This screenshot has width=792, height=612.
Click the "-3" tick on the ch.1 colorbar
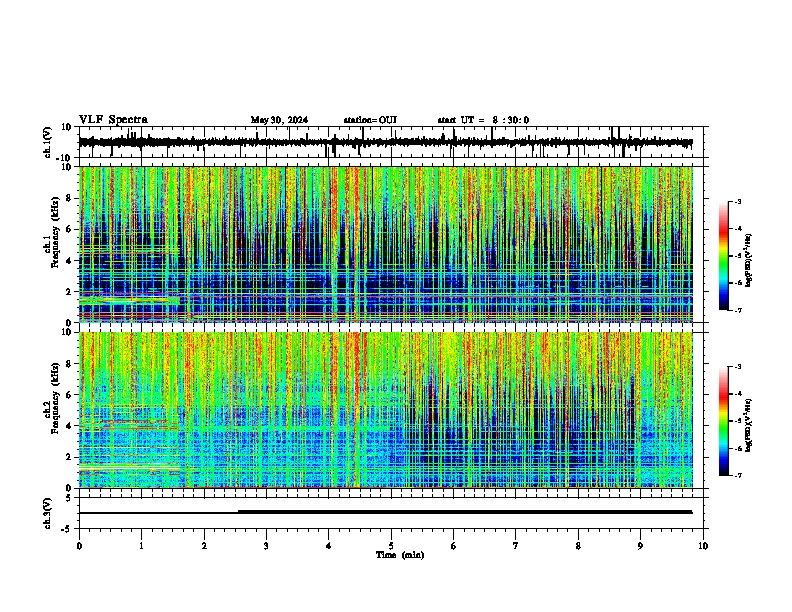pos(738,201)
